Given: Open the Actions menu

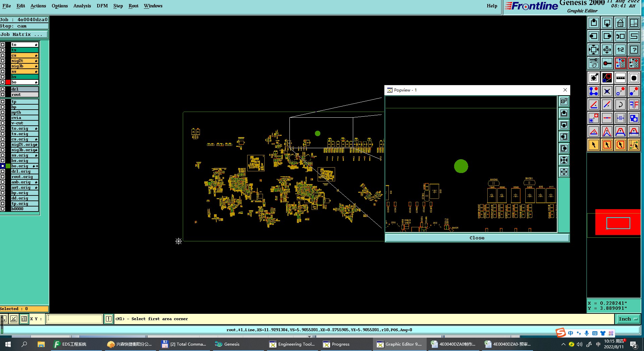Looking at the screenshot, I should [38, 6].
